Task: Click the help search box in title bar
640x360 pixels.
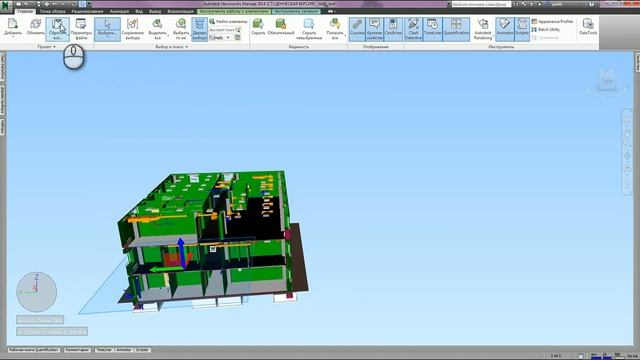Action: (481, 4)
